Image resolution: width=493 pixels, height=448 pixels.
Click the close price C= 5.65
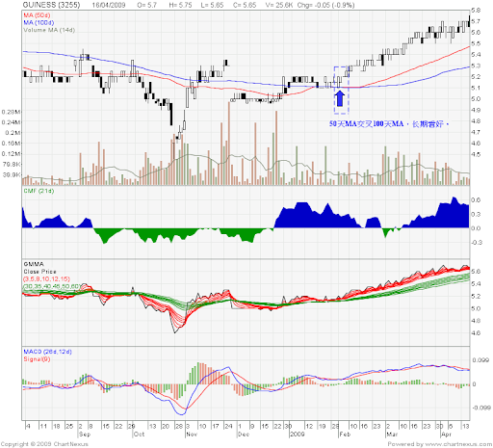245,5
